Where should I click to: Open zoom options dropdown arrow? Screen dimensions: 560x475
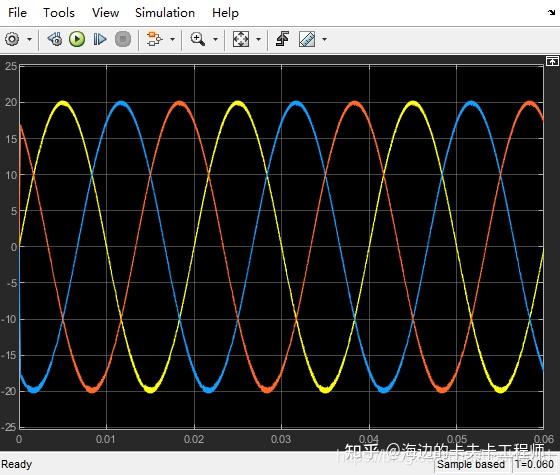[215, 39]
